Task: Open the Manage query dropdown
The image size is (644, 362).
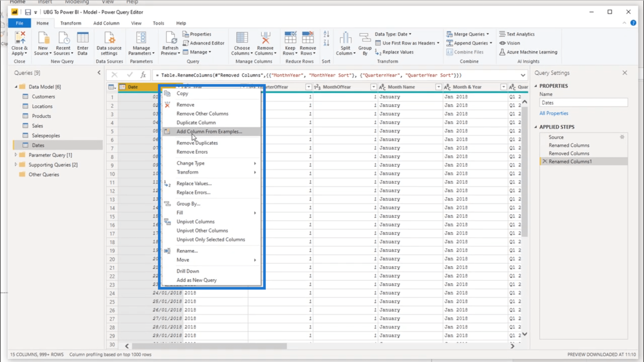Action: pyautogui.click(x=197, y=52)
